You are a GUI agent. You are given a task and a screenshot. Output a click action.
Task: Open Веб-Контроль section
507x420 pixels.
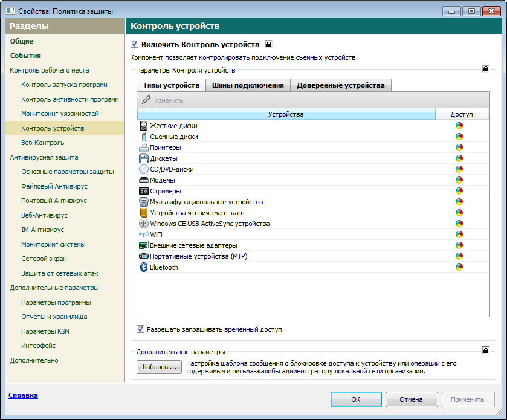coord(43,143)
